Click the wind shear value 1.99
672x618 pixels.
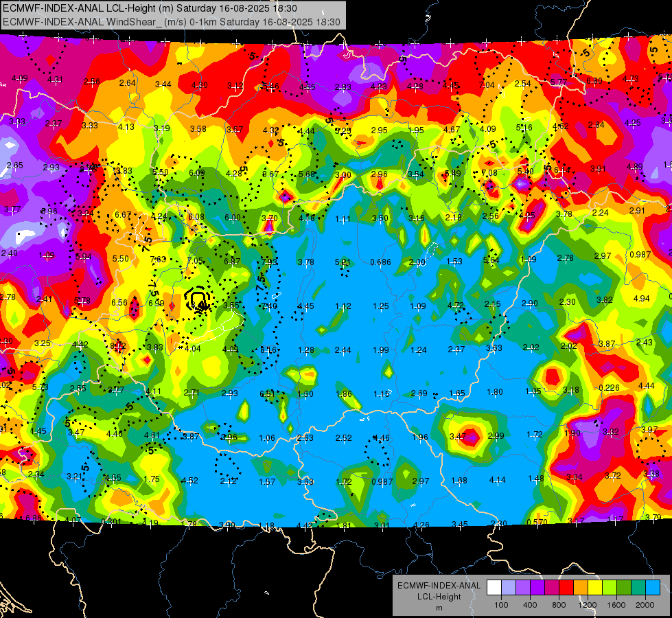click(x=381, y=350)
